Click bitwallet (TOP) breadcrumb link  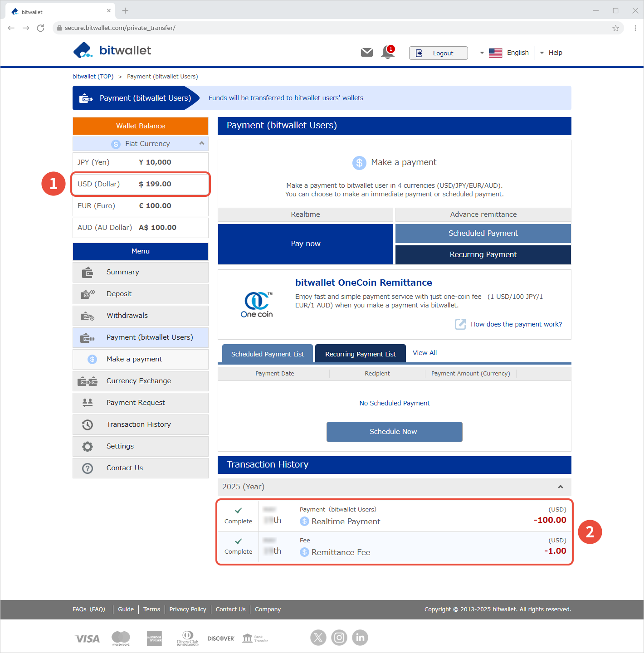(x=93, y=77)
